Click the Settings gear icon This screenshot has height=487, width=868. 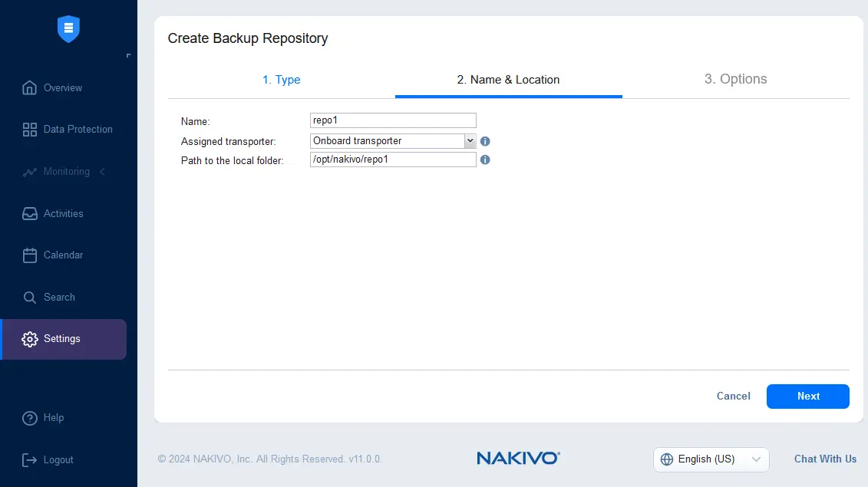29,339
